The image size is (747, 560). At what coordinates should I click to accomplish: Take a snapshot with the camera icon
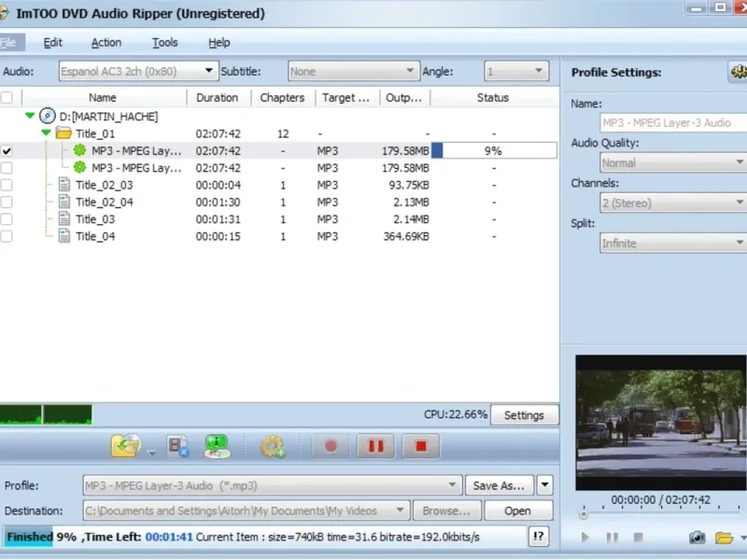(x=697, y=538)
